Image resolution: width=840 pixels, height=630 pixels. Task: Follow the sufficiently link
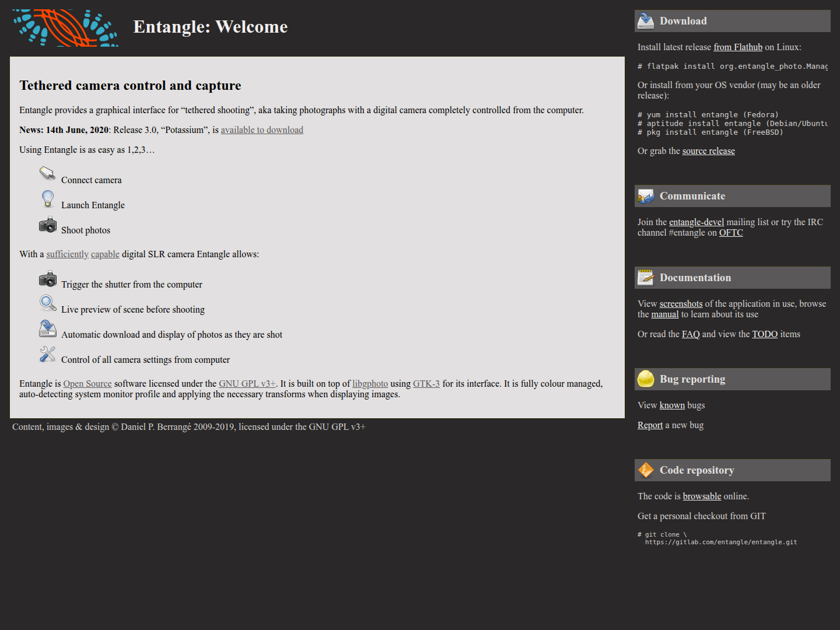tap(68, 254)
